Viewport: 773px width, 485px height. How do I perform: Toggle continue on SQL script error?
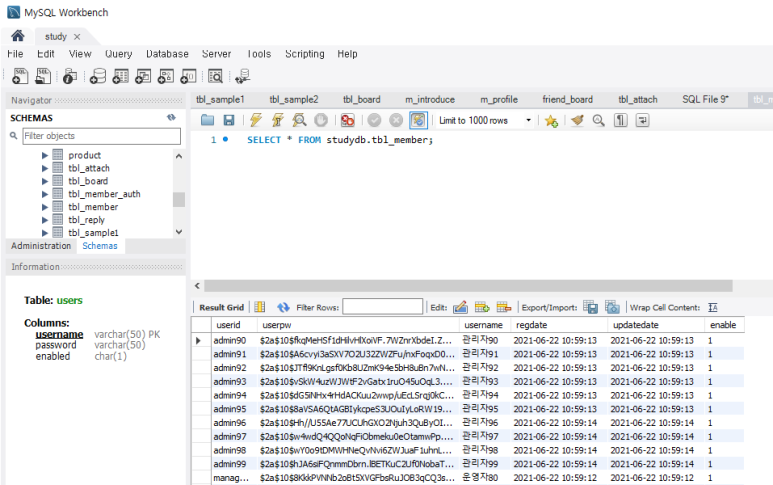pyautogui.click(x=348, y=120)
